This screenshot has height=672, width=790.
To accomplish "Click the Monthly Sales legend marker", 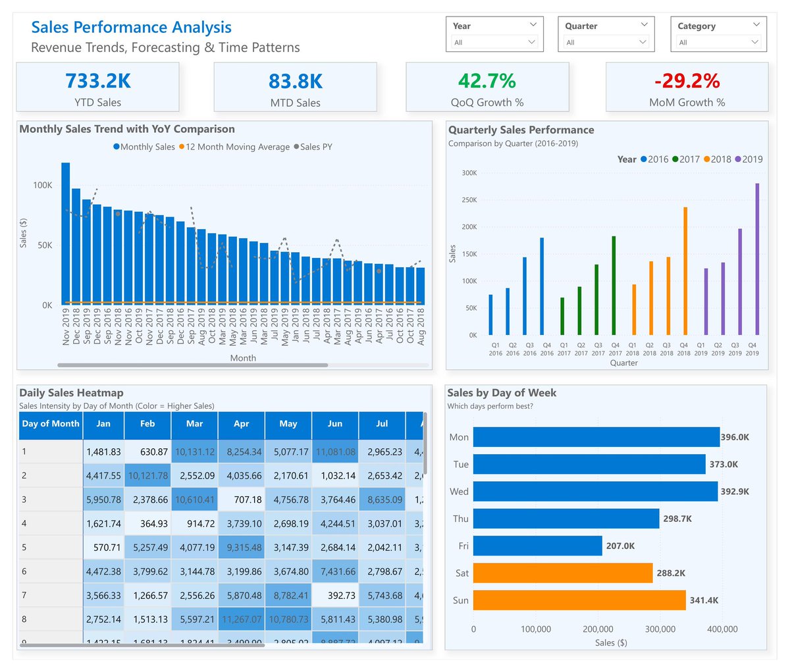I will (x=117, y=147).
